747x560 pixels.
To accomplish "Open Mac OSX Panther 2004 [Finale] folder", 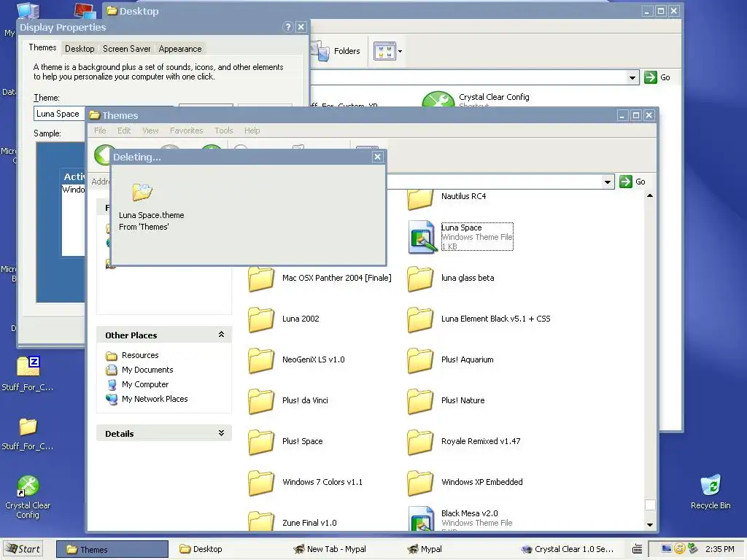I will pyautogui.click(x=320, y=279).
